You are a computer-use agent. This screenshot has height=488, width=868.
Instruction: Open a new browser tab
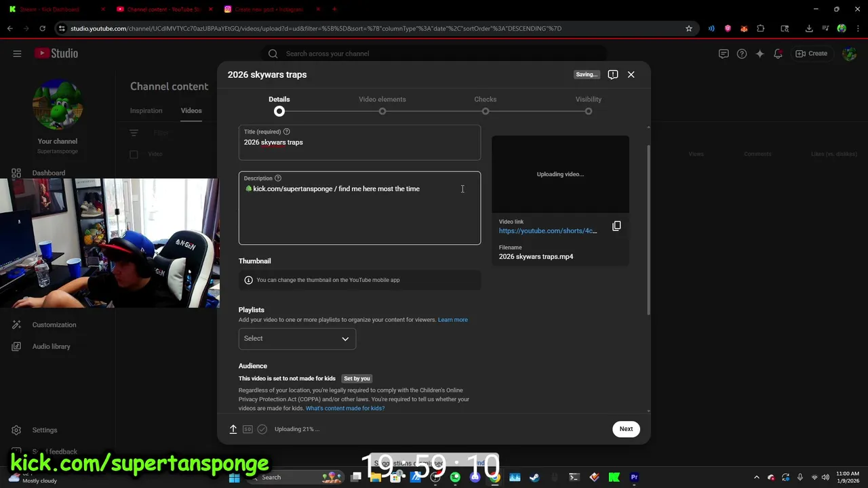click(335, 9)
